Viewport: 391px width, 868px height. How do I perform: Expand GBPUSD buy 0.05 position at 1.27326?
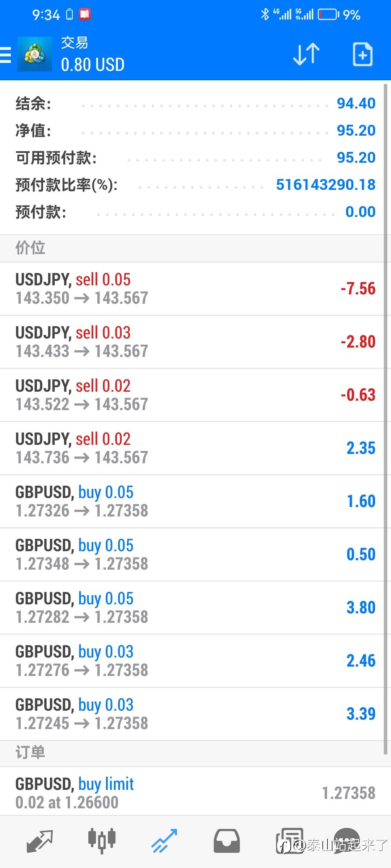click(x=192, y=501)
